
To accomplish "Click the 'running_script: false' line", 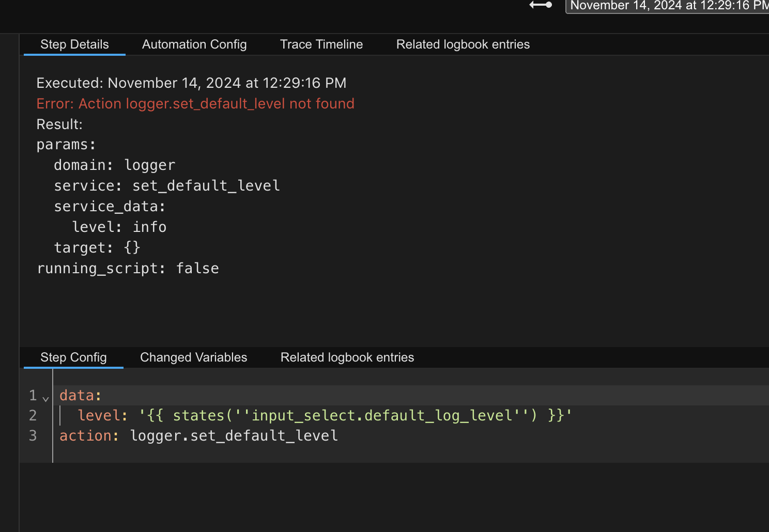I will click(x=128, y=269).
